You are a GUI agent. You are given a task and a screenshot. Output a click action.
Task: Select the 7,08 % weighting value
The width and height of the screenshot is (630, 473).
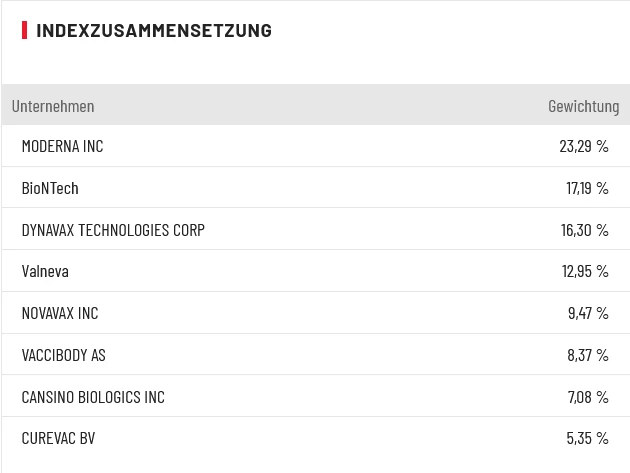588,397
